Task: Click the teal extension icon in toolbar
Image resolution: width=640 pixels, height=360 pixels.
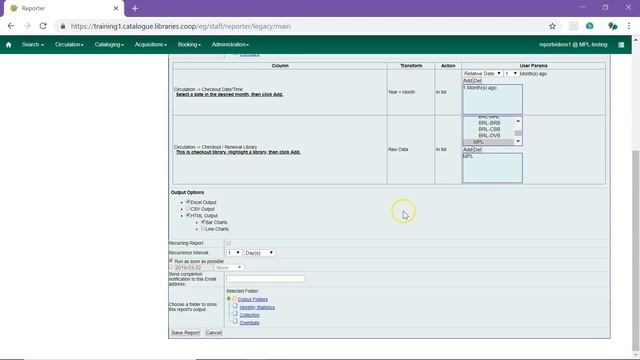Action: pos(589,26)
